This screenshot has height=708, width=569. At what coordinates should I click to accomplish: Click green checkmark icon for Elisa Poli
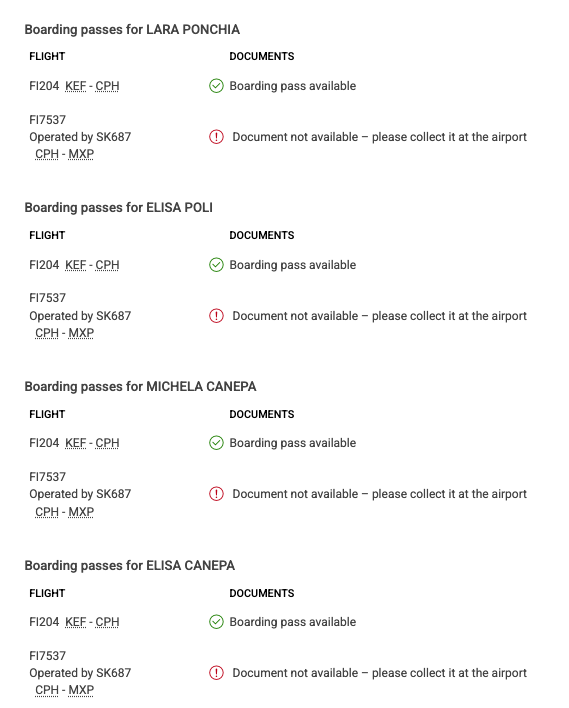216,265
